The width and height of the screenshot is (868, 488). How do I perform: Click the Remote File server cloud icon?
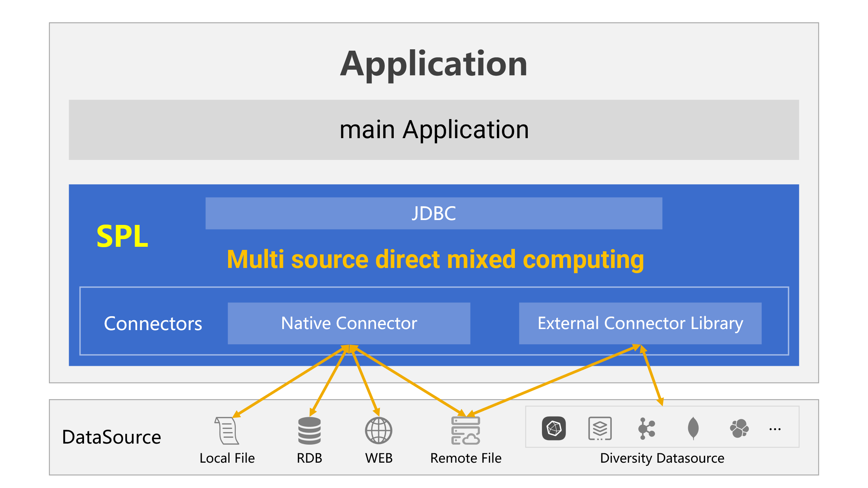pyautogui.click(x=466, y=431)
